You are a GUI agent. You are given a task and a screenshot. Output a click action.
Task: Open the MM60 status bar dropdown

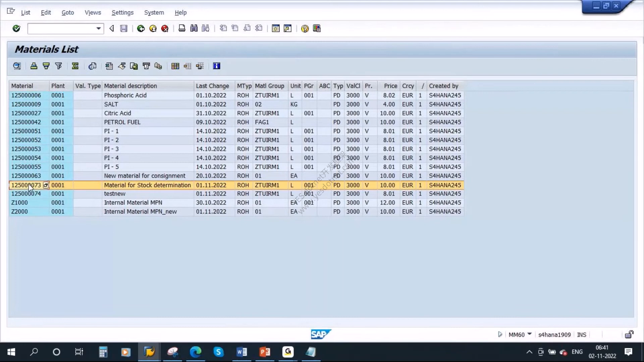click(x=530, y=334)
